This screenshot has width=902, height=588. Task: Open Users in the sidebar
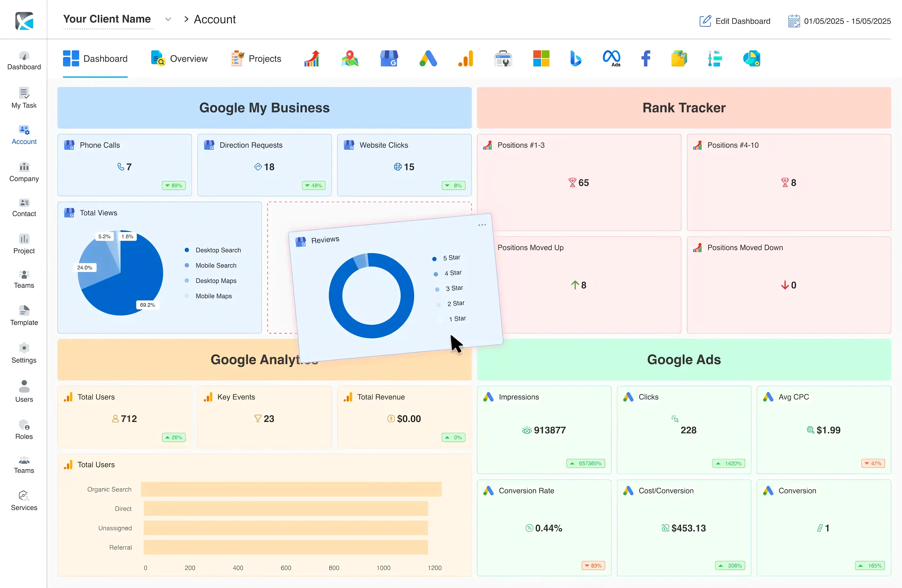point(24,391)
